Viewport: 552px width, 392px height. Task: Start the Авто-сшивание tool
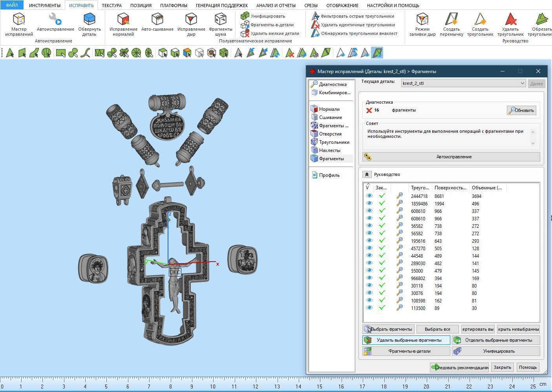click(157, 22)
